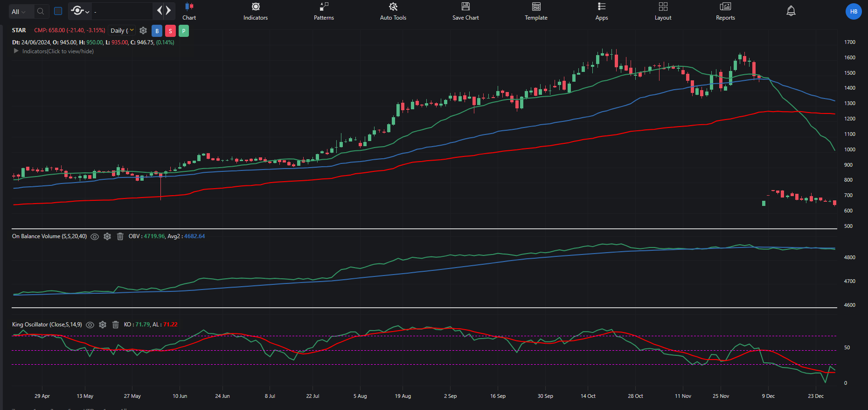Delete the King Oscillator indicator
Image resolution: width=868 pixels, height=410 pixels.
(x=116, y=325)
